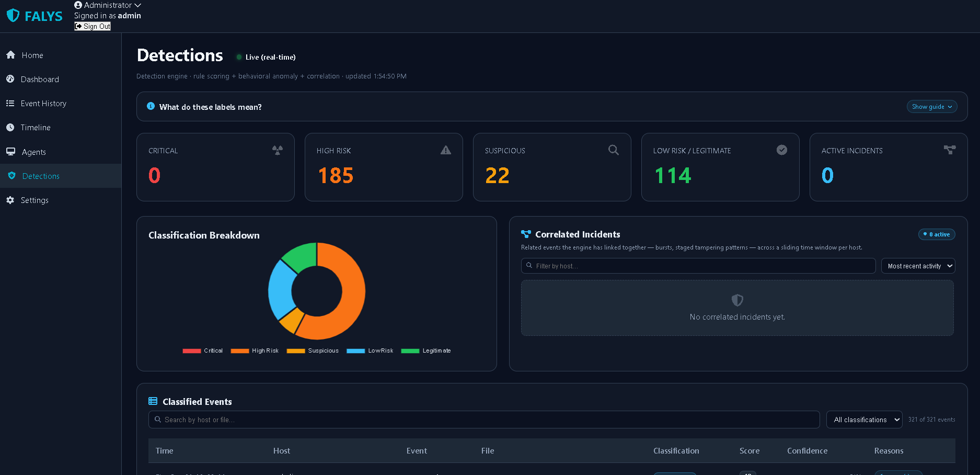The image size is (980, 475).
Task: Click the Home house icon in sidebar
Action: [10, 55]
